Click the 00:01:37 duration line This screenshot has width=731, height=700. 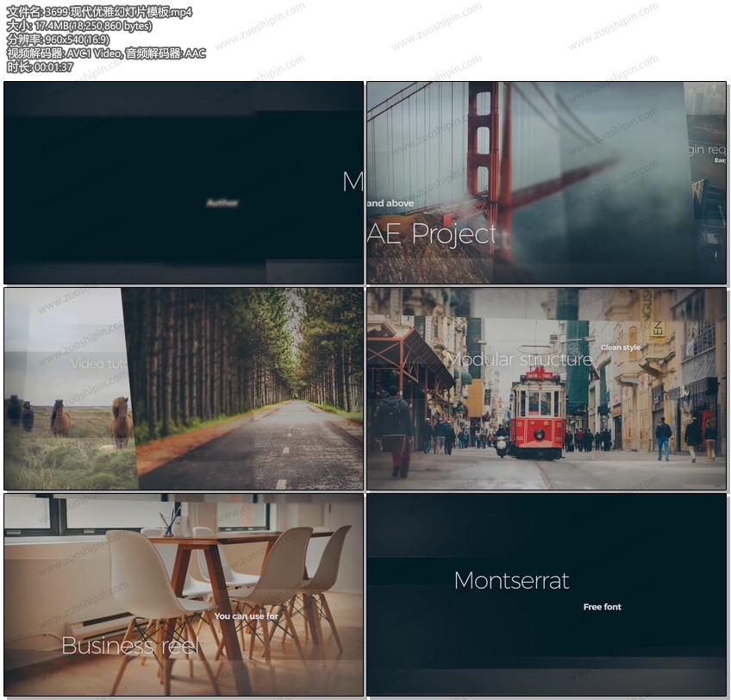tap(40, 67)
